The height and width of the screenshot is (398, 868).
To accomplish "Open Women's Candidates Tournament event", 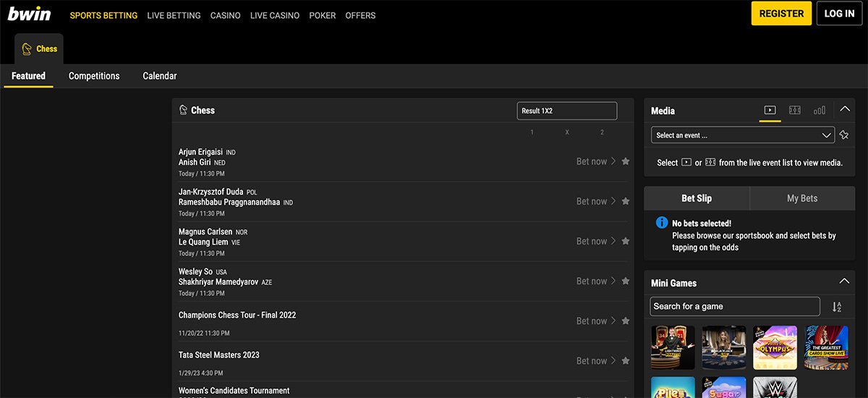I will pyautogui.click(x=234, y=391).
